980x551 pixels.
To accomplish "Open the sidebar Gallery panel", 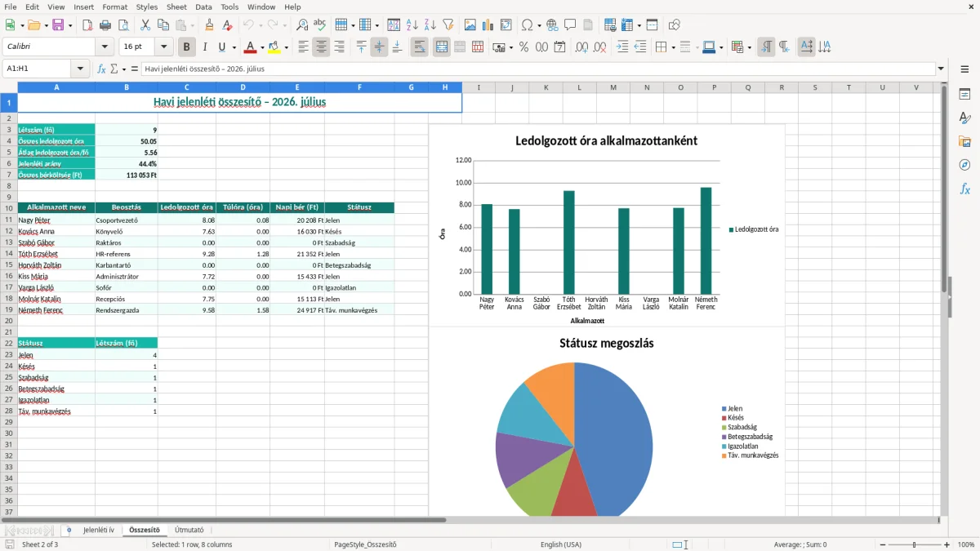I will (964, 141).
